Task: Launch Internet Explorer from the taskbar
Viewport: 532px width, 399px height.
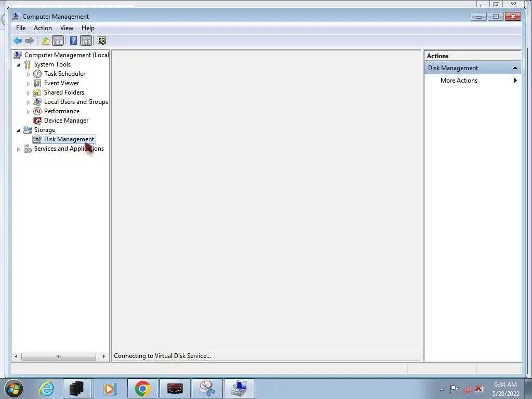Action: (46, 389)
